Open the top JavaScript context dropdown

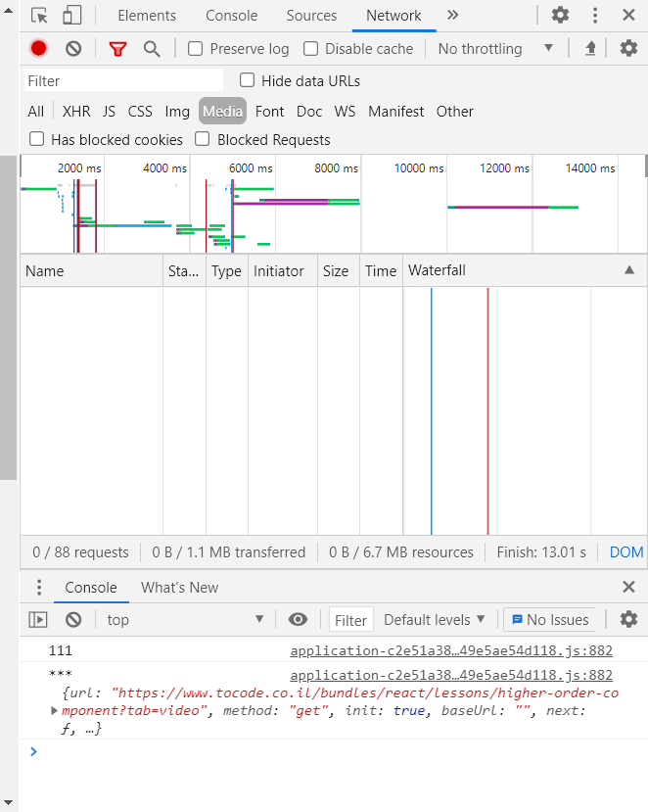point(186,619)
